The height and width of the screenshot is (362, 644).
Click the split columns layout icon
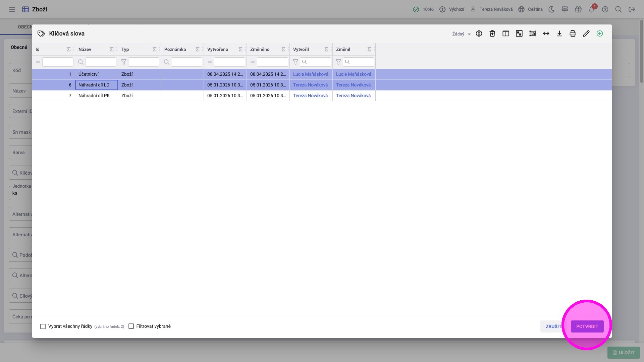tap(505, 34)
